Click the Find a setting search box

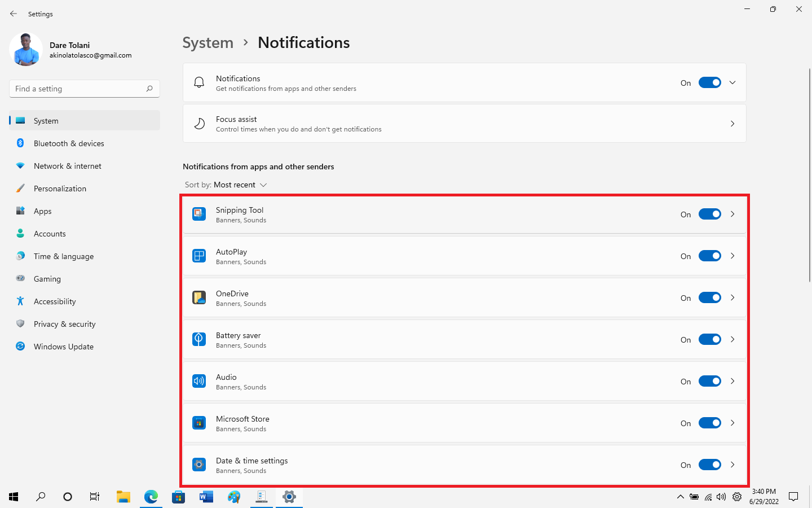(85, 89)
